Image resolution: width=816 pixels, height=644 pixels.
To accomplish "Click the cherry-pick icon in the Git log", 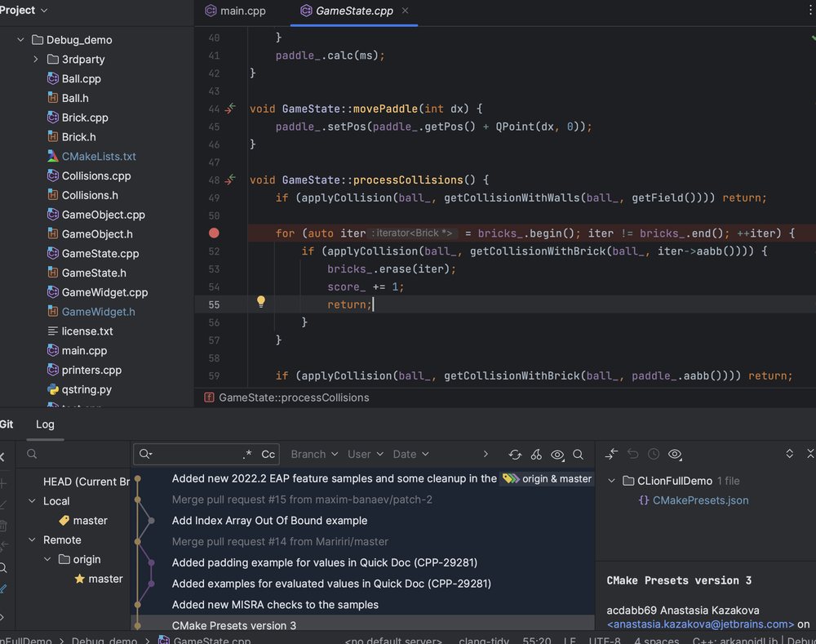I will click(536, 455).
